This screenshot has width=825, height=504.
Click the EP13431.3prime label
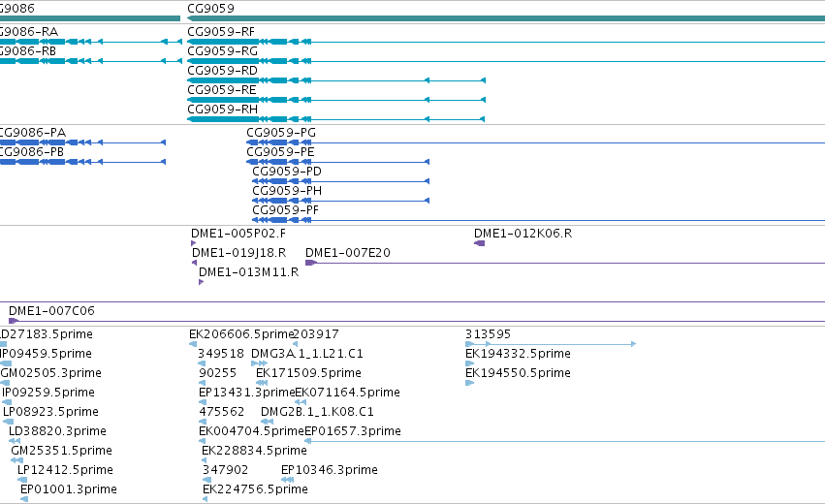click(247, 393)
